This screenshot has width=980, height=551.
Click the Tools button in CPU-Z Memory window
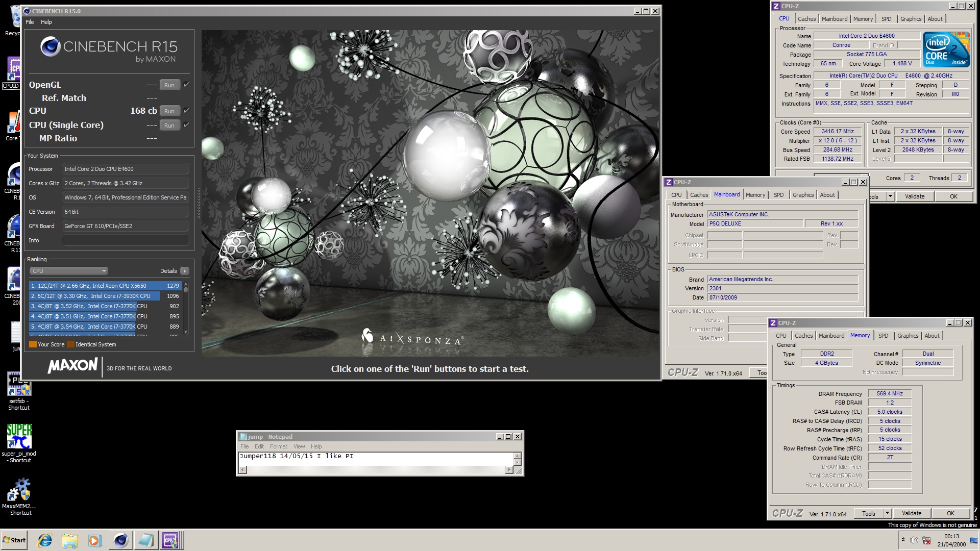(x=869, y=513)
